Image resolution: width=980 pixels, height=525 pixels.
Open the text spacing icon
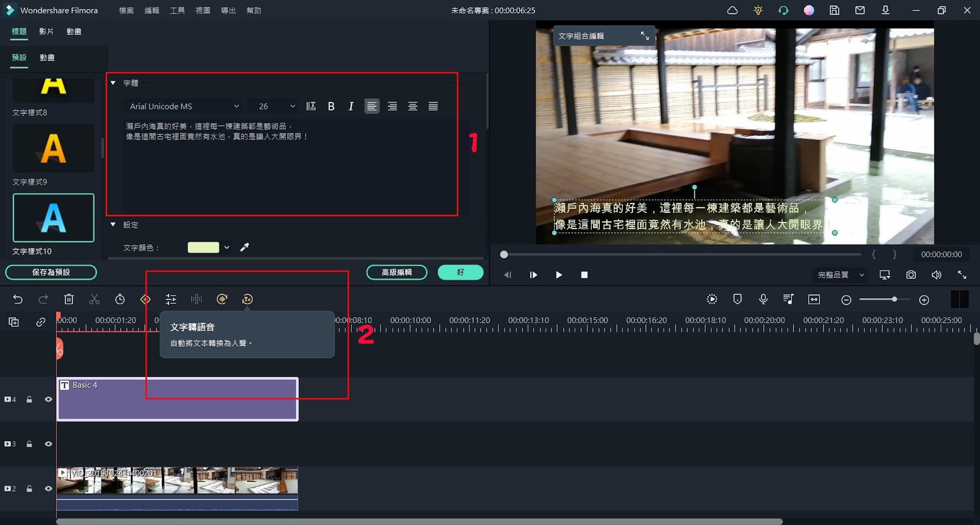point(311,106)
